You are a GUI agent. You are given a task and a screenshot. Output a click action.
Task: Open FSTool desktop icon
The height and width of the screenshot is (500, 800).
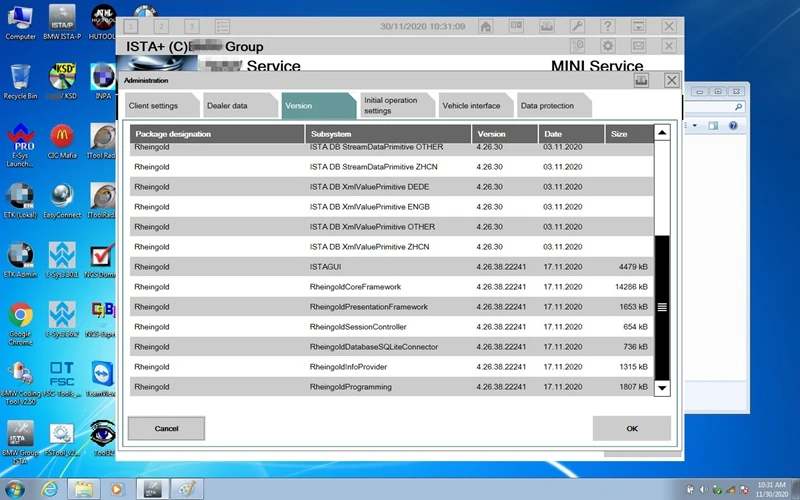(x=62, y=439)
